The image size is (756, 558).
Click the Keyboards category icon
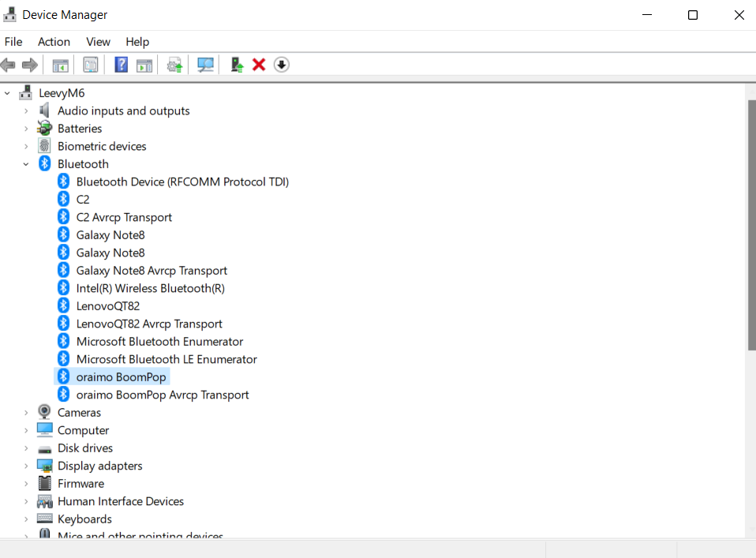pos(45,519)
